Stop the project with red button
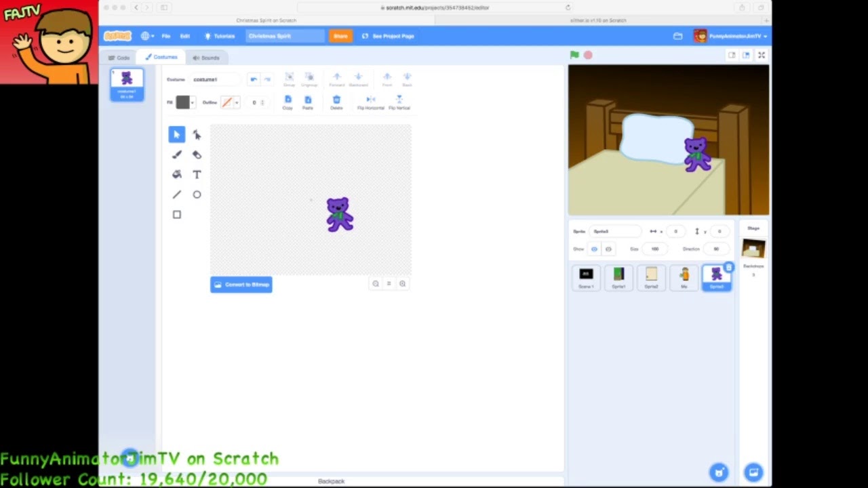This screenshot has width=868, height=488. pos(588,55)
